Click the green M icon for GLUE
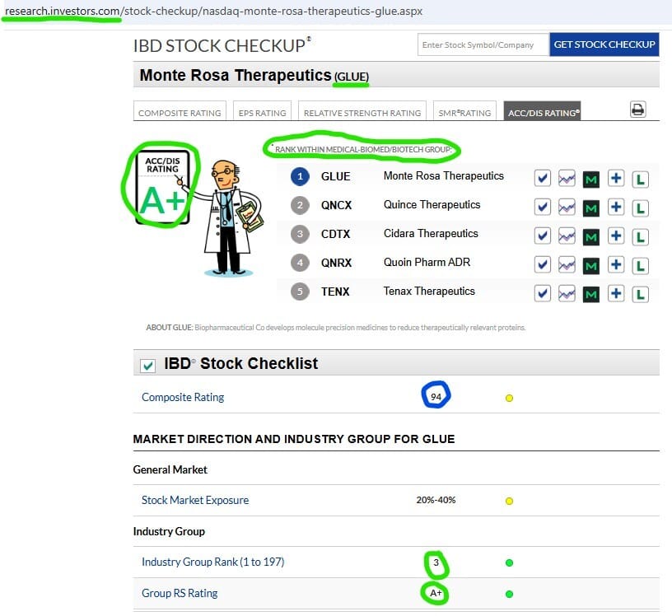The width and height of the screenshot is (672, 616). pos(591,180)
